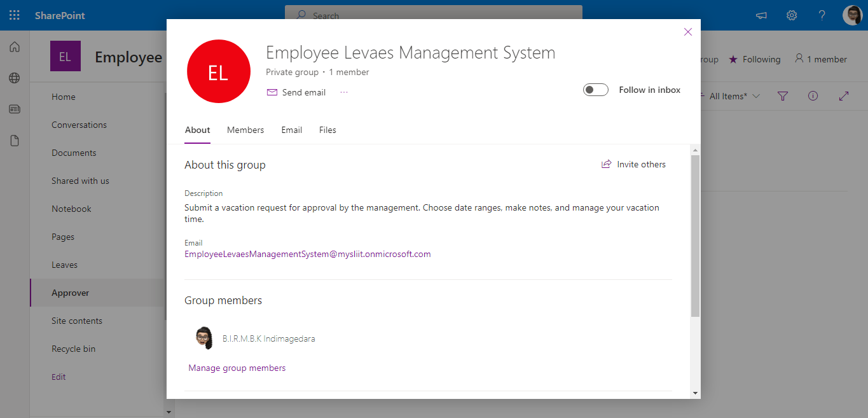Select the Approver navigation item
This screenshot has height=418, width=868.
[x=97, y=293]
